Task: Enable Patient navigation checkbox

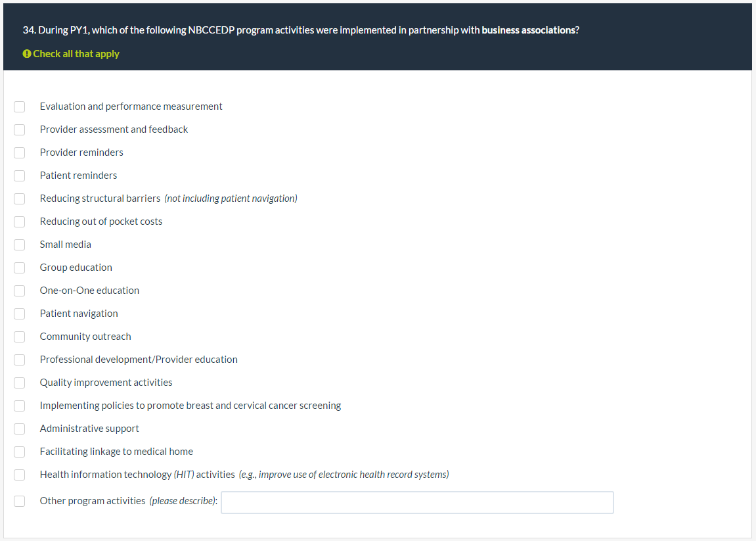Action: tap(20, 314)
